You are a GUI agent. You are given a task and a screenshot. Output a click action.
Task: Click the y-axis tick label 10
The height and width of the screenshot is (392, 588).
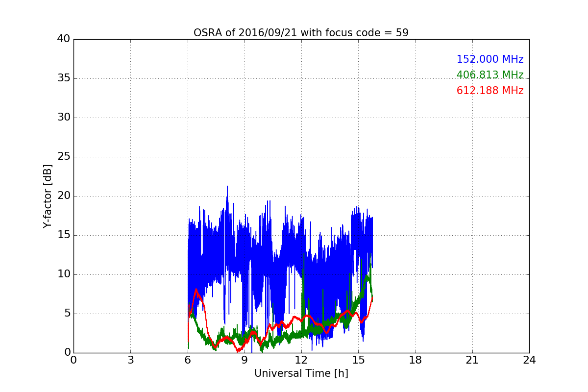pos(64,274)
